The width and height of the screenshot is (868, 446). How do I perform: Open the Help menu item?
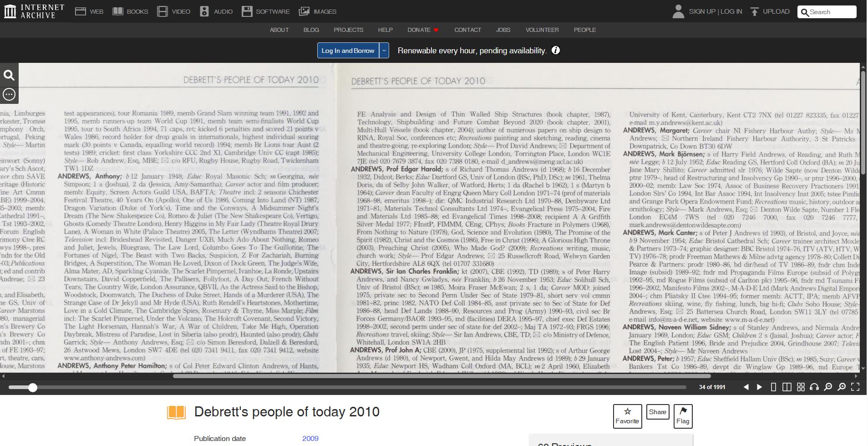tap(385, 30)
